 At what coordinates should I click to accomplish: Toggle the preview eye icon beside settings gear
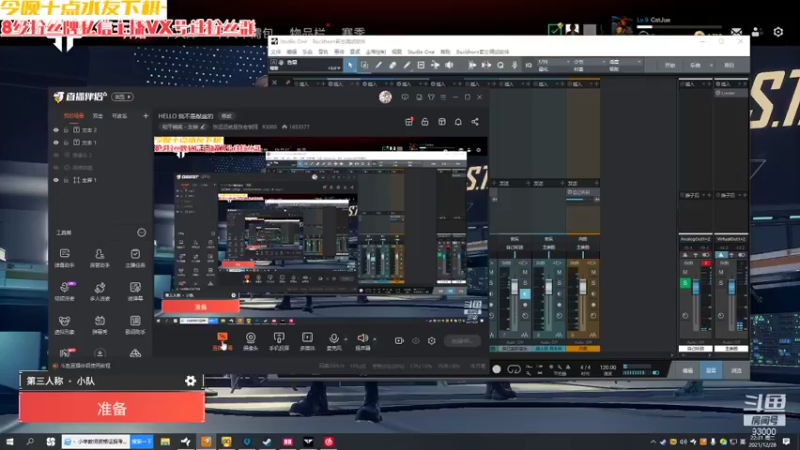tap(416, 341)
